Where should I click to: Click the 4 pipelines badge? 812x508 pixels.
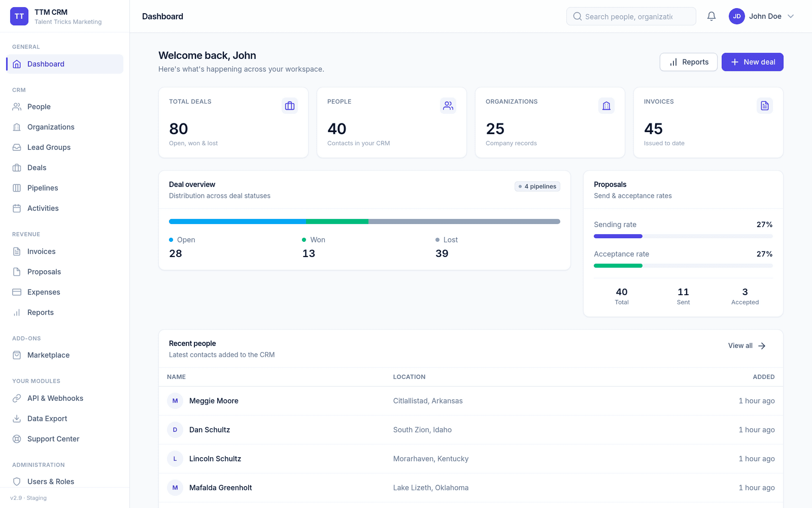pyautogui.click(x=537, y=186)
